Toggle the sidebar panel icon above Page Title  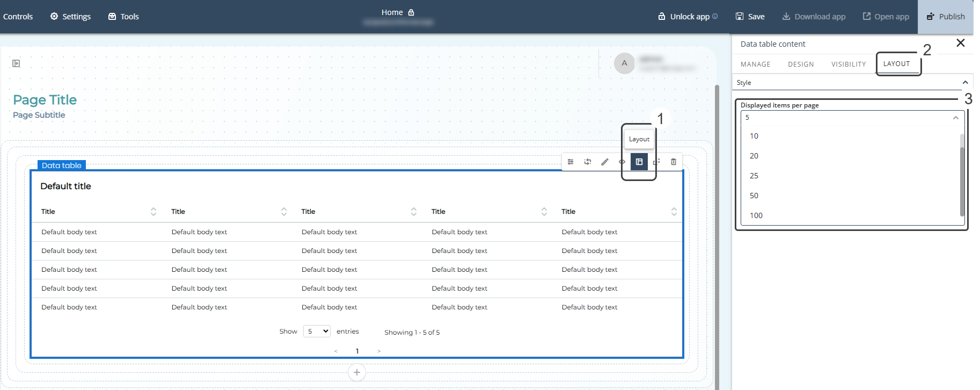tap(16, 63)
